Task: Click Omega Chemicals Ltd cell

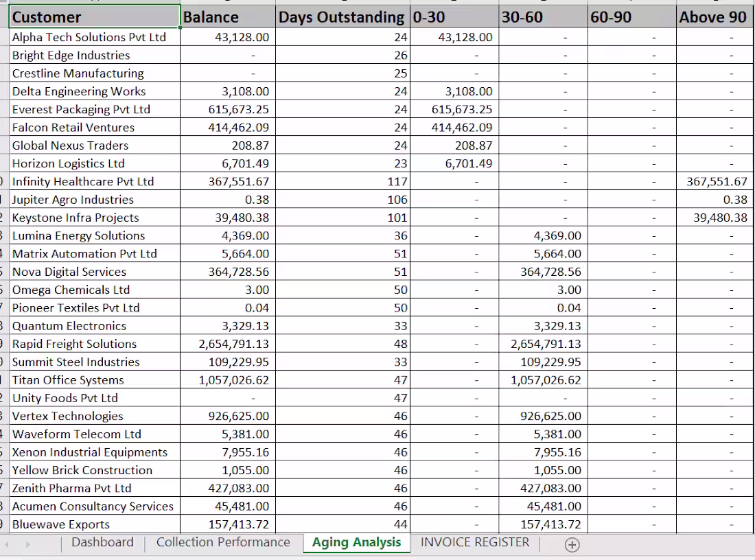Action: (95, 290)
